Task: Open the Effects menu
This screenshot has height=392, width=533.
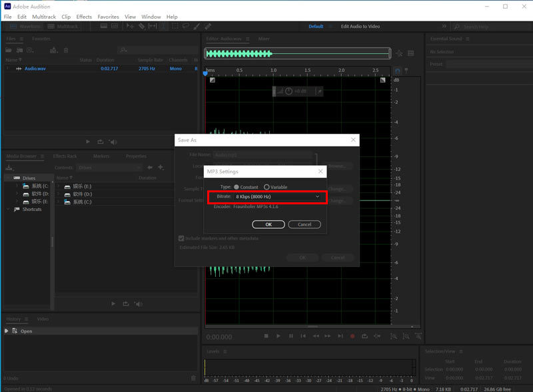Action: click(x=83, y=17)
